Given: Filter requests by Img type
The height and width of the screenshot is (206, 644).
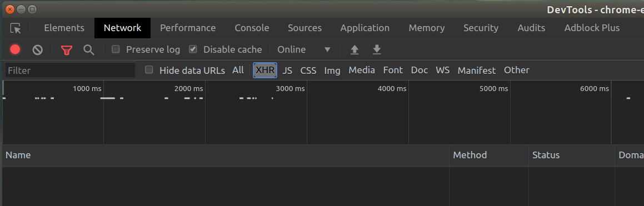Looking at the screenshot, I should coord(332,71).
